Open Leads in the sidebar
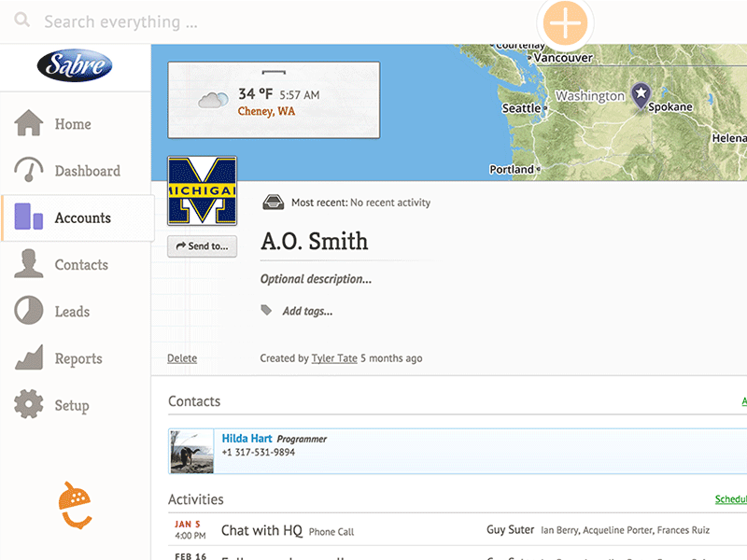The height and width of the screenshot is (560, 747). tap(72, 312)
